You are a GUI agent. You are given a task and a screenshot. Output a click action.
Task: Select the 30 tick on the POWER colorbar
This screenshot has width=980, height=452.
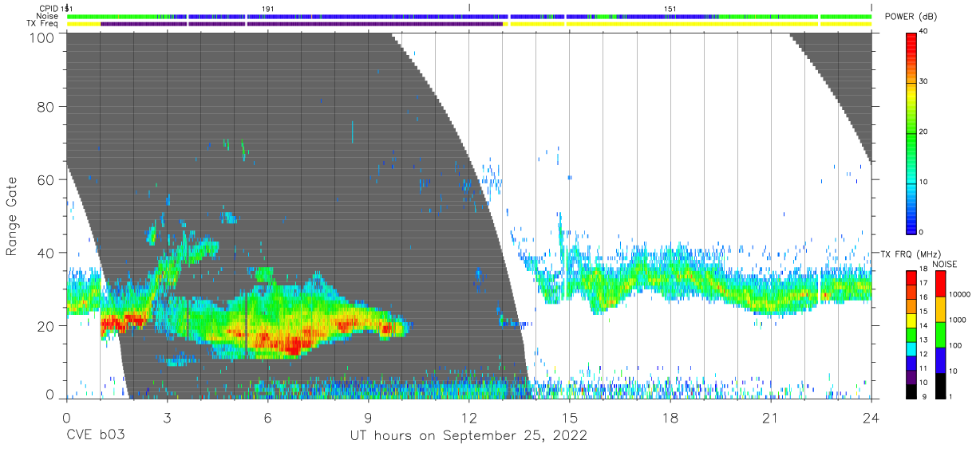click(923, 82)
